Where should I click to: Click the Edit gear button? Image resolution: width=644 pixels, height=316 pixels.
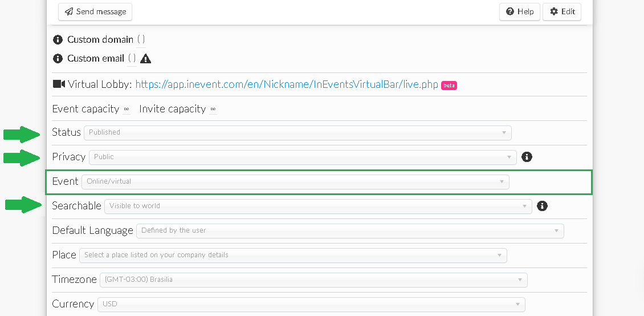[562, 11]
